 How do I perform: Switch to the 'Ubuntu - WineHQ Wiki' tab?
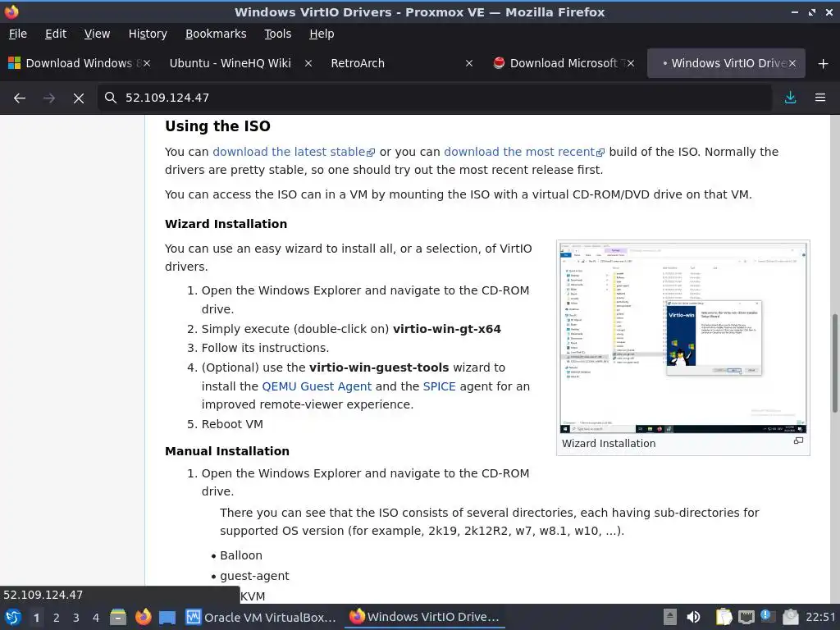point(239,63)
